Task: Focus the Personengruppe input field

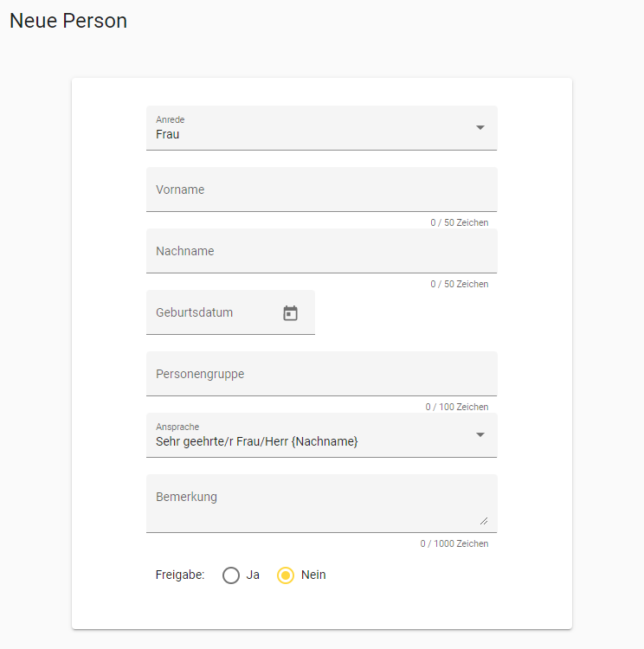Action: [321, 374]
